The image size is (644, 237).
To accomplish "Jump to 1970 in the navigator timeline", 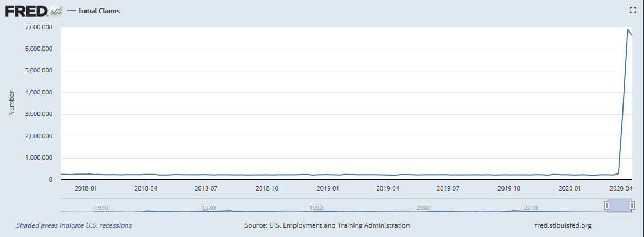I will (101, 208).
